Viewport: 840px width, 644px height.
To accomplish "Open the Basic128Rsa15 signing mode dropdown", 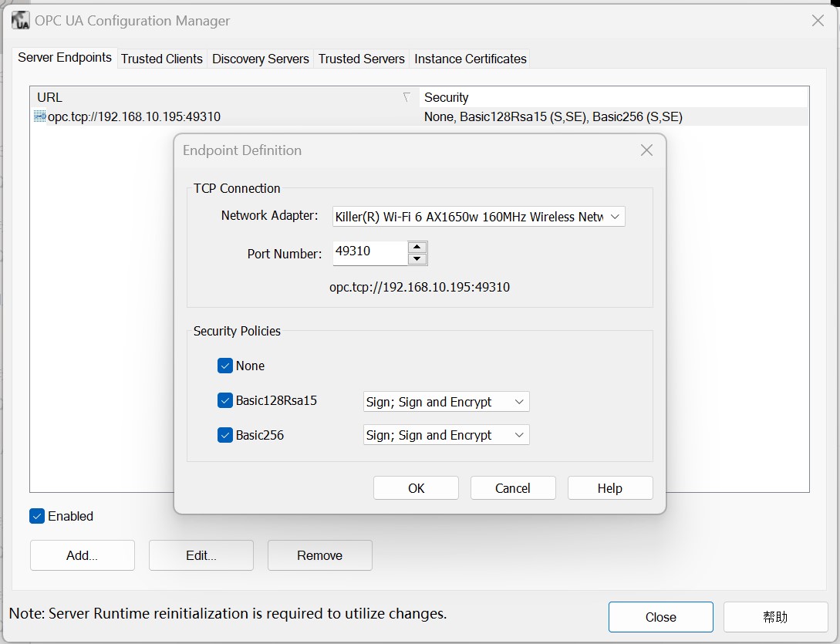I will coord(519,401).
